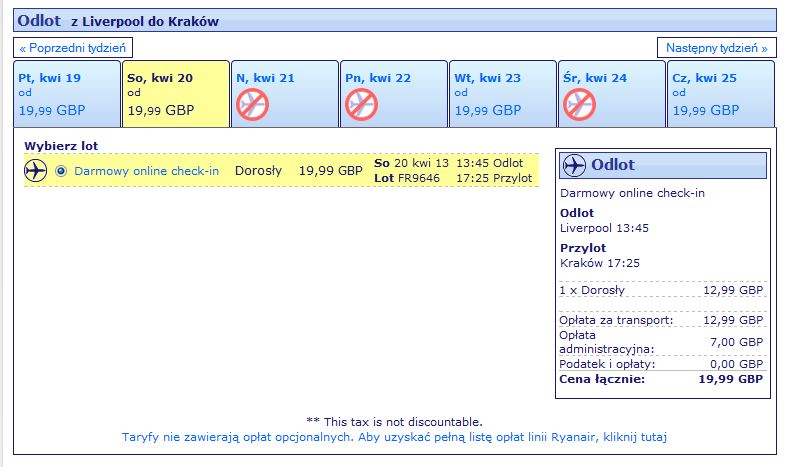Click the This tax is not discountable note
This screenshot has width=792, height=467.
pyautogui.click(x=394, y=422)
